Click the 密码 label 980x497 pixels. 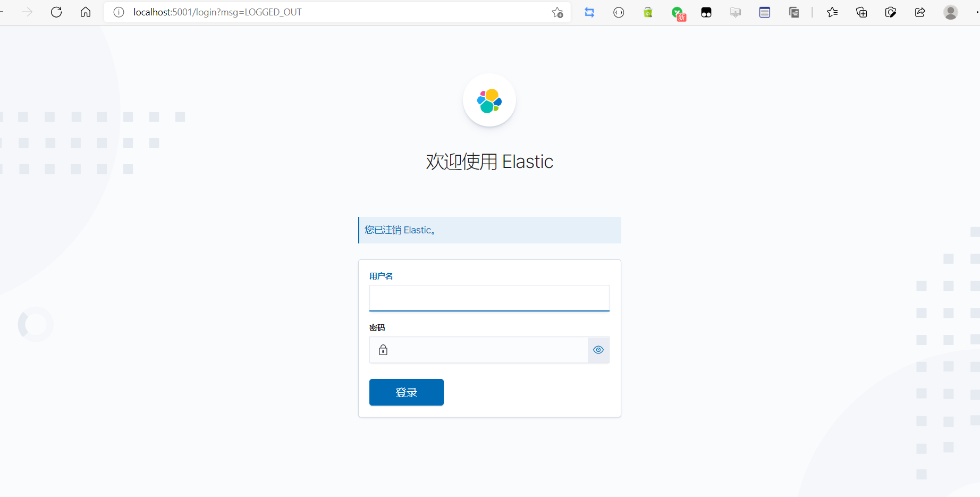pos(377,327)
